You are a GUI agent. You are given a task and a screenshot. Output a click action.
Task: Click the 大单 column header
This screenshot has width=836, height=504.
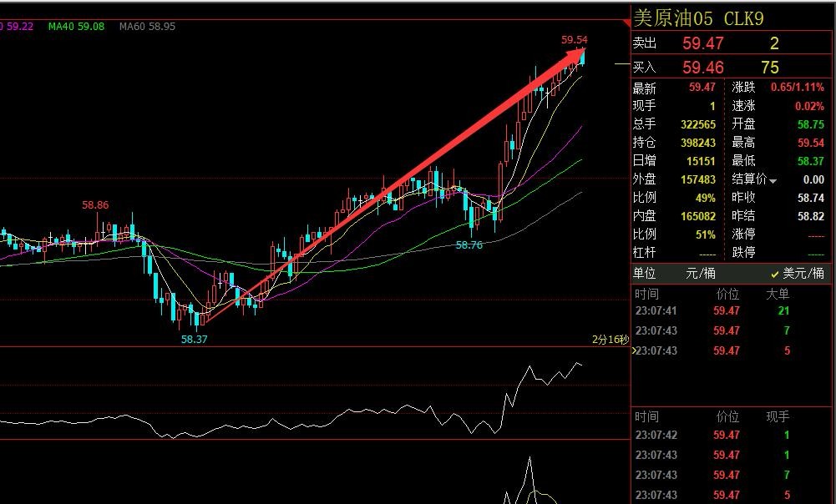click(x=778, y=294)
